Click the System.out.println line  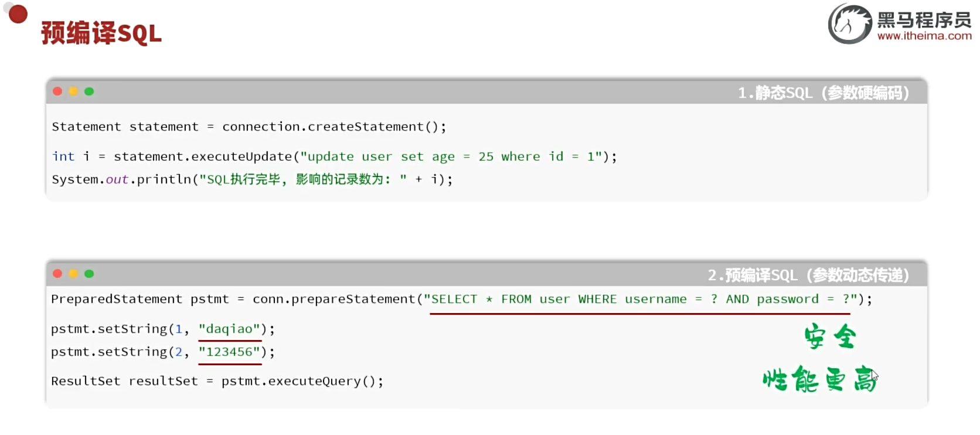click(252, 179)
